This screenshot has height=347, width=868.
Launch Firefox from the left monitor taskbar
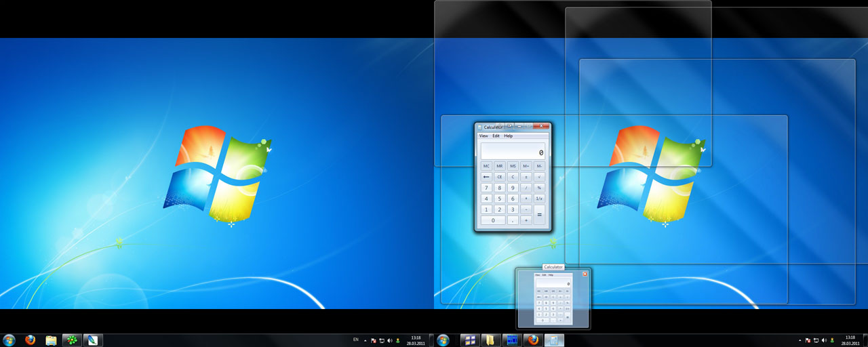tap(30, 340)
